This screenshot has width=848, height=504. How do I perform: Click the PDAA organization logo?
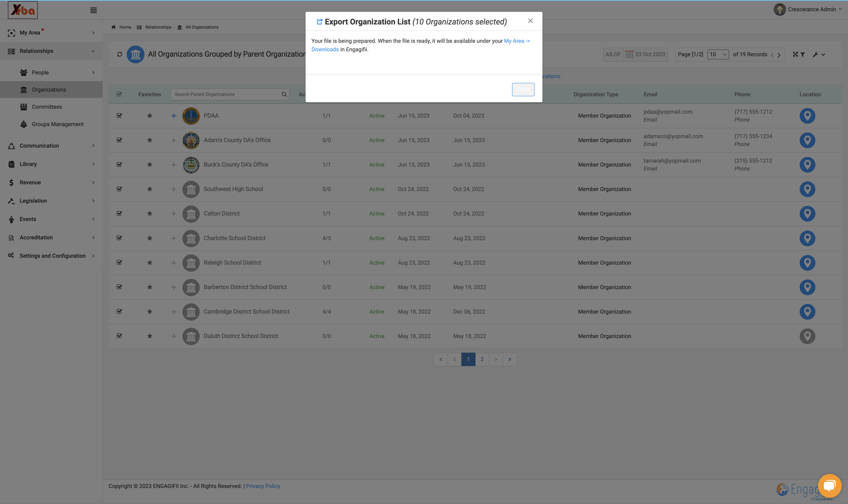point(191,116)
